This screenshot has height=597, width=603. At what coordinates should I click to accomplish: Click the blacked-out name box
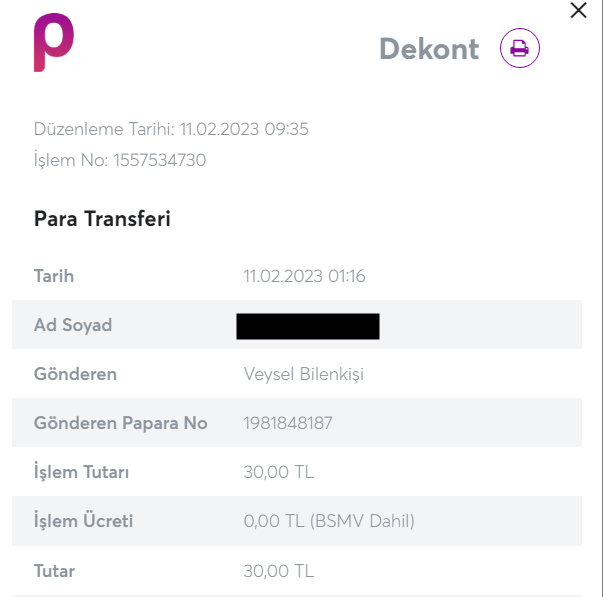point(308,326)
